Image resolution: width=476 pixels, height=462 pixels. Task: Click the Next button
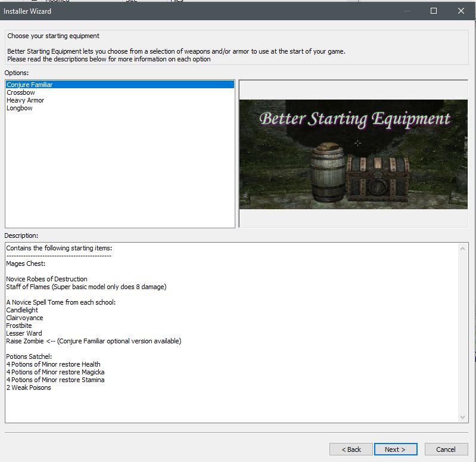pos(396,449)
